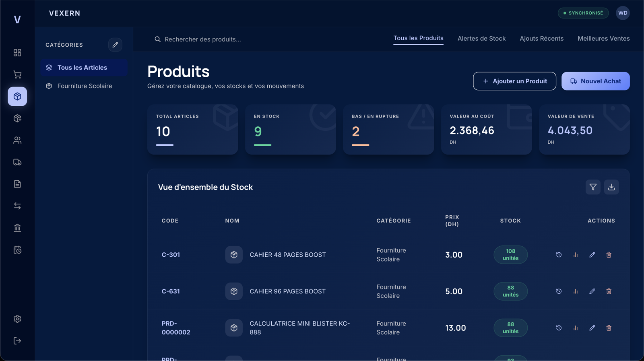Screen dimensions: 644x361
Task: Click product code PRD-0000002
Action: pyautogui.click(x=176, y=328)
